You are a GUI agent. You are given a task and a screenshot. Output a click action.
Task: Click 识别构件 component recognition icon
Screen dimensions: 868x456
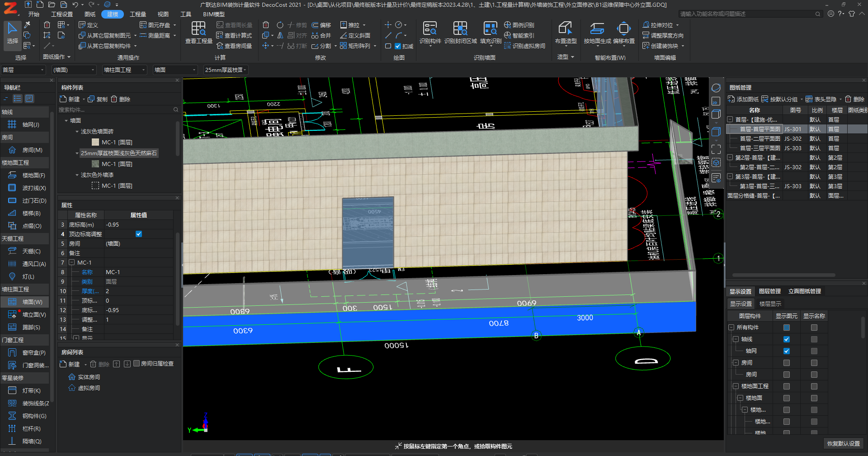tap(430, 33)
